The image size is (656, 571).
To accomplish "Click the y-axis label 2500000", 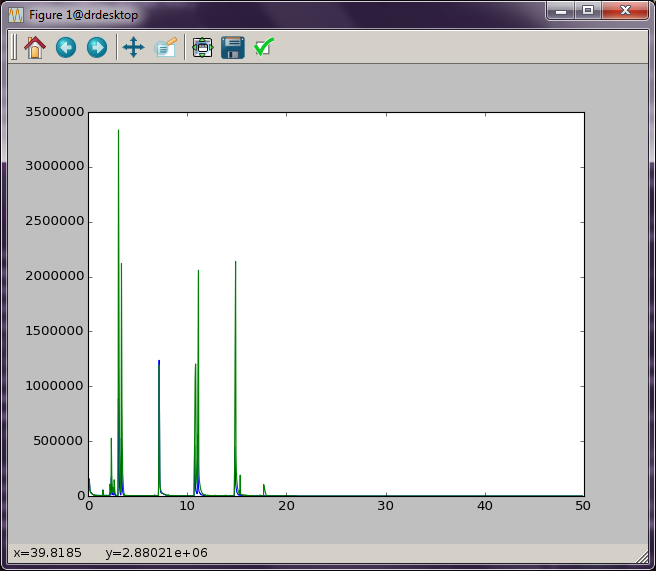I will coord(55,221).
